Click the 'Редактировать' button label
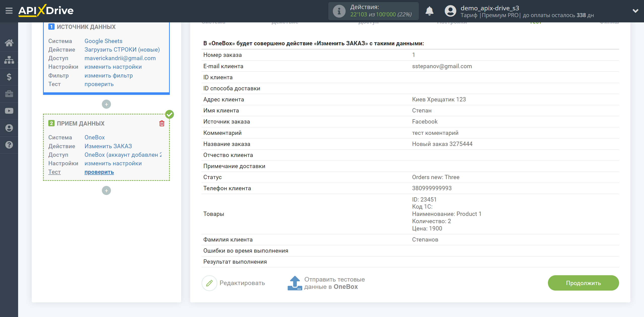Image resolution: width=644 pixels, height=317 pixels. [x=242, y=283]
